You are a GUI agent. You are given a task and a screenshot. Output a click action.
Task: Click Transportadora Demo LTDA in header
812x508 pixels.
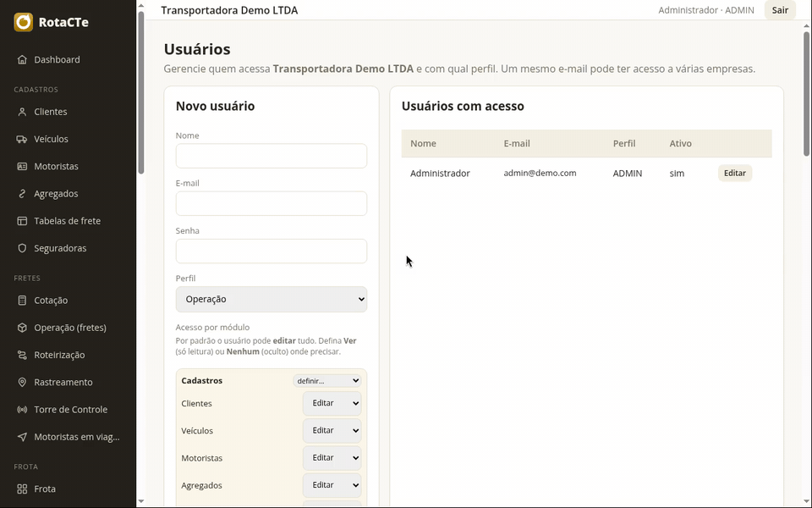[229, 10]
